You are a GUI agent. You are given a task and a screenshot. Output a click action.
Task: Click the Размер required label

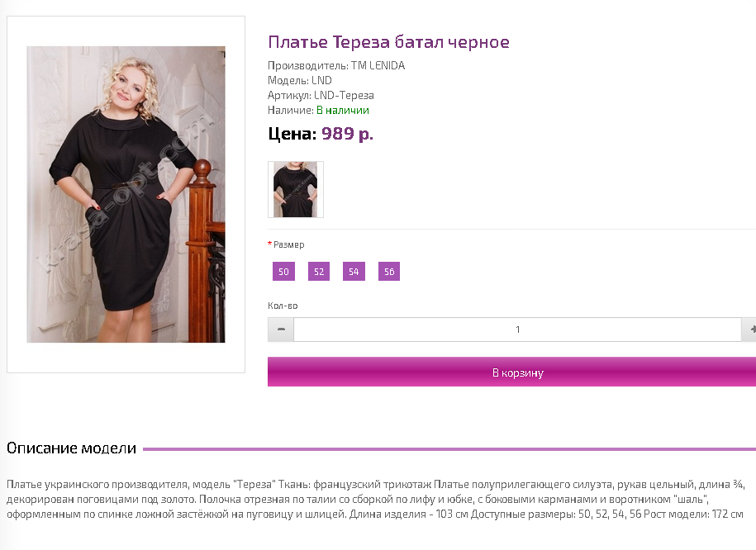tap(287, 244)
